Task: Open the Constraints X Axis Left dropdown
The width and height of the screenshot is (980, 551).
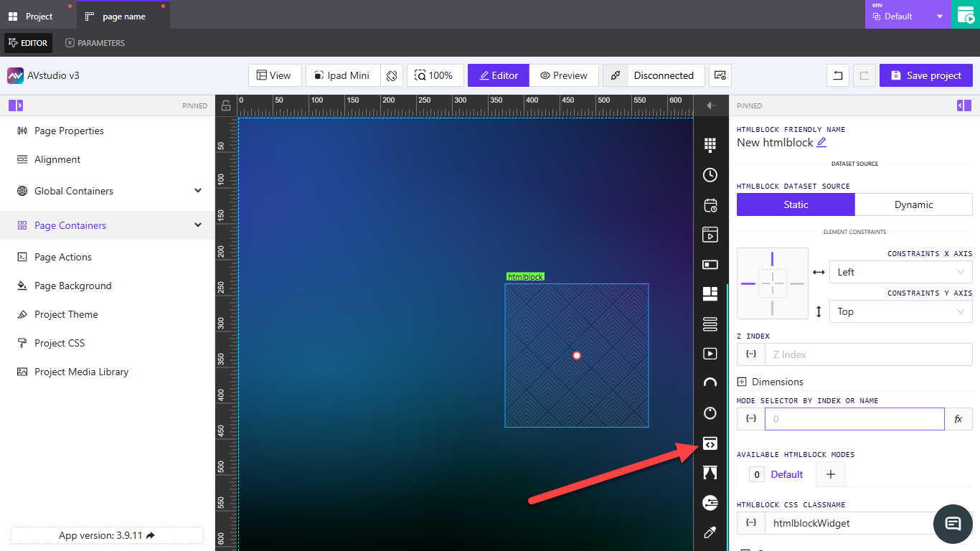Action: point(900,272)
